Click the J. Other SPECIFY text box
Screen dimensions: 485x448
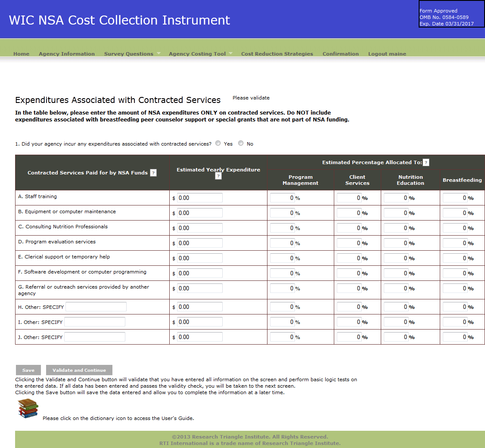(x=95, y=337)
